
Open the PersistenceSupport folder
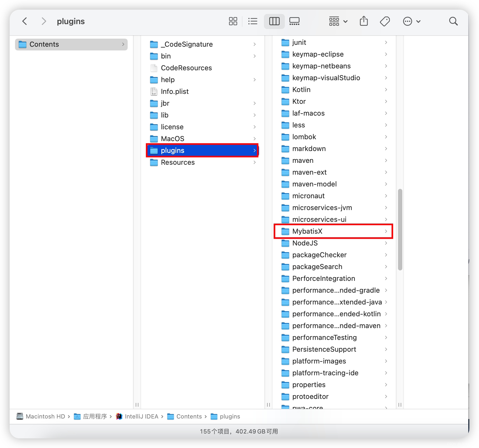[x=334, y=349]
